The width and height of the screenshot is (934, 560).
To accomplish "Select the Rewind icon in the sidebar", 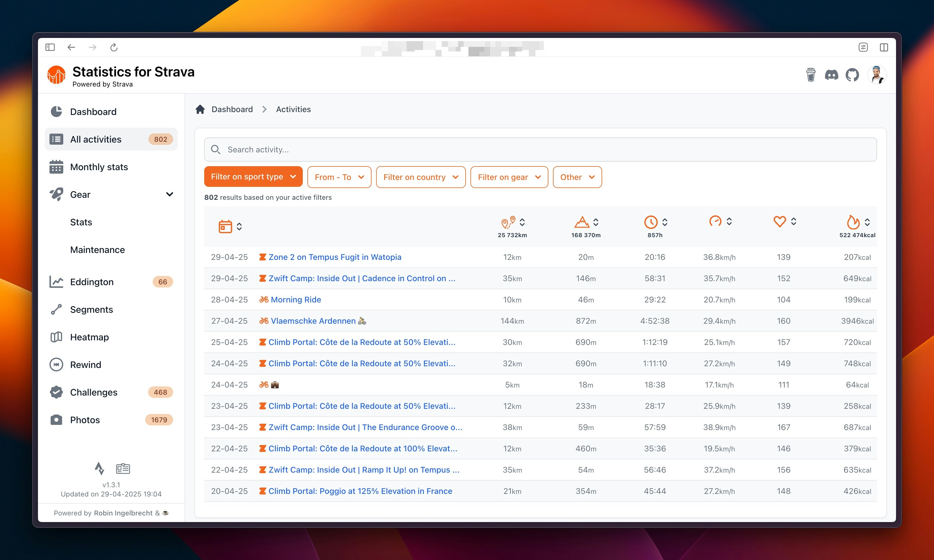I will click(56, 364).
